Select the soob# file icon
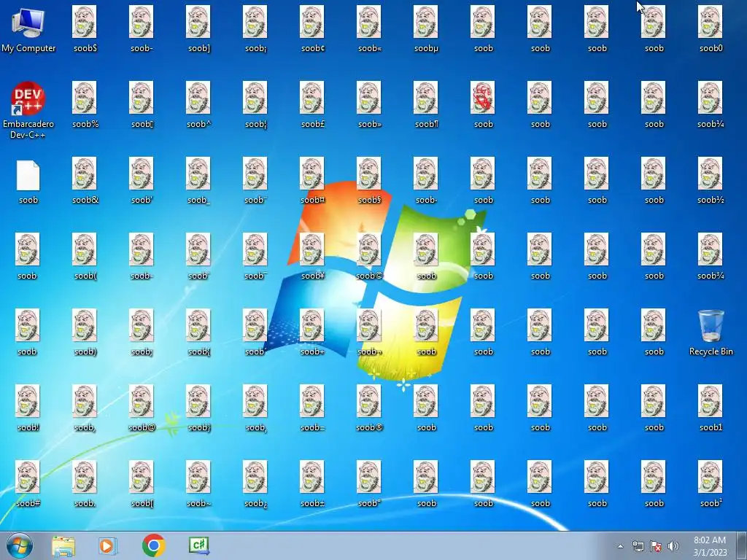 point(28,477)
